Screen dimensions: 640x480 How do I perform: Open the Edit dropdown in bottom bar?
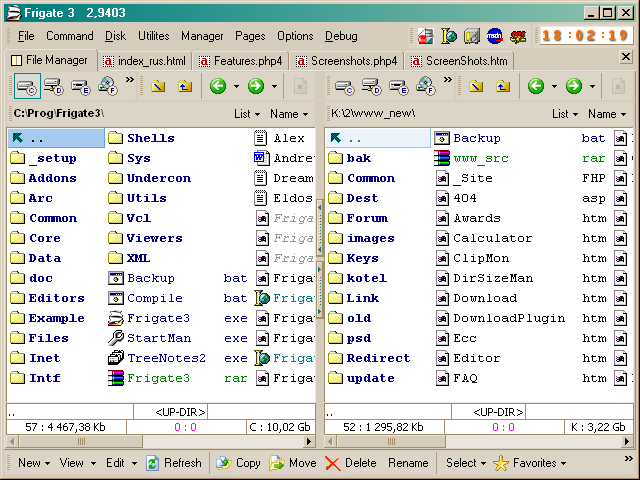(121, 463)
